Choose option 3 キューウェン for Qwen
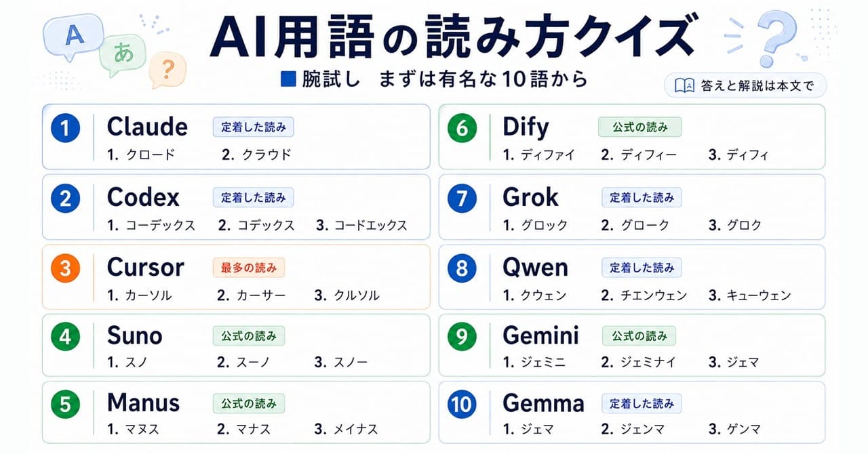 [749, 295]
